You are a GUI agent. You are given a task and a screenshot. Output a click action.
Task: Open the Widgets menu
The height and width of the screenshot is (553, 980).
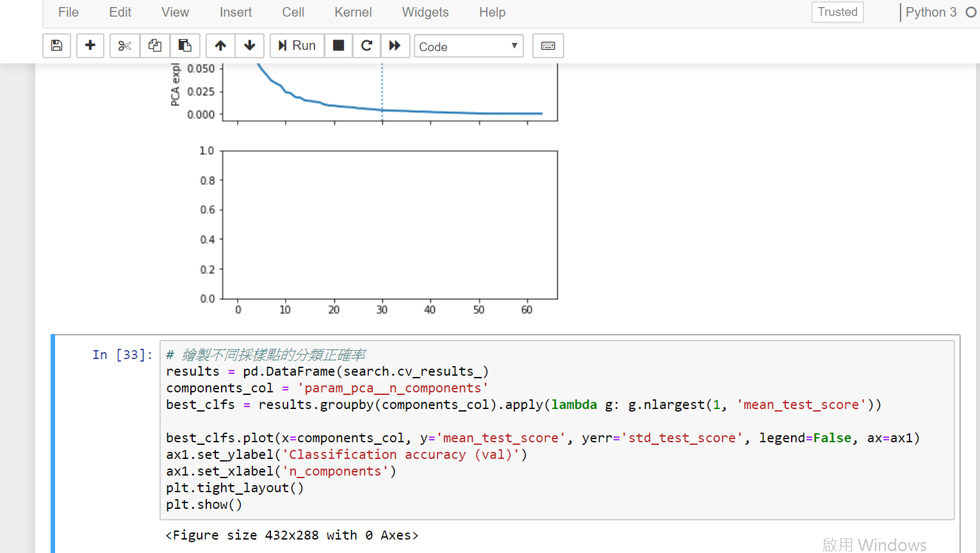(425, 12)
